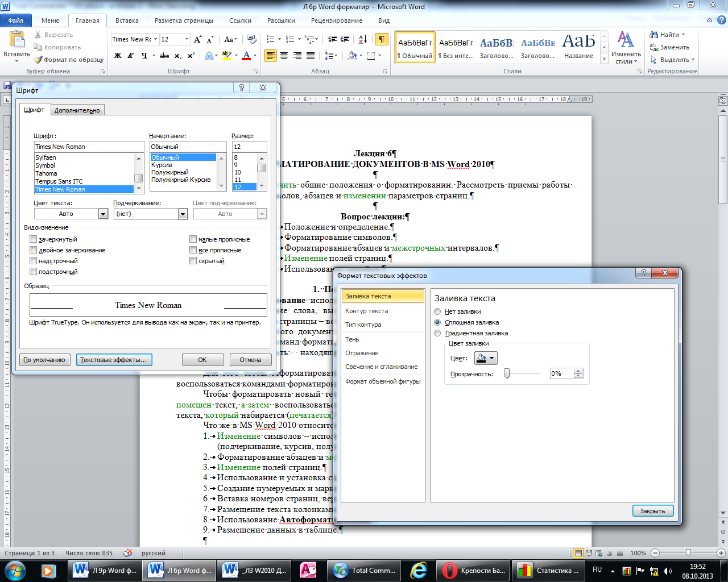Image resolution: width=728 pixels, height=582 pixels.
Task: Apply subscript formatting in the ribbon
Action: tap(178, 56)
